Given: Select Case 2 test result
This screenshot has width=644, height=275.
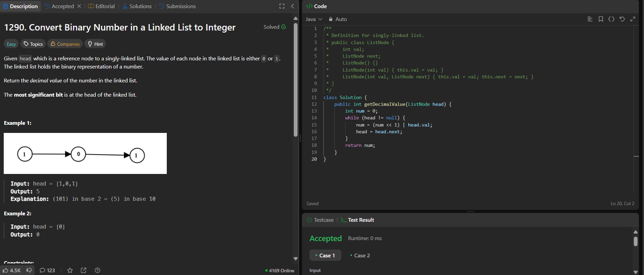Looking at the screenshot, I should click(x=360, y=255).
